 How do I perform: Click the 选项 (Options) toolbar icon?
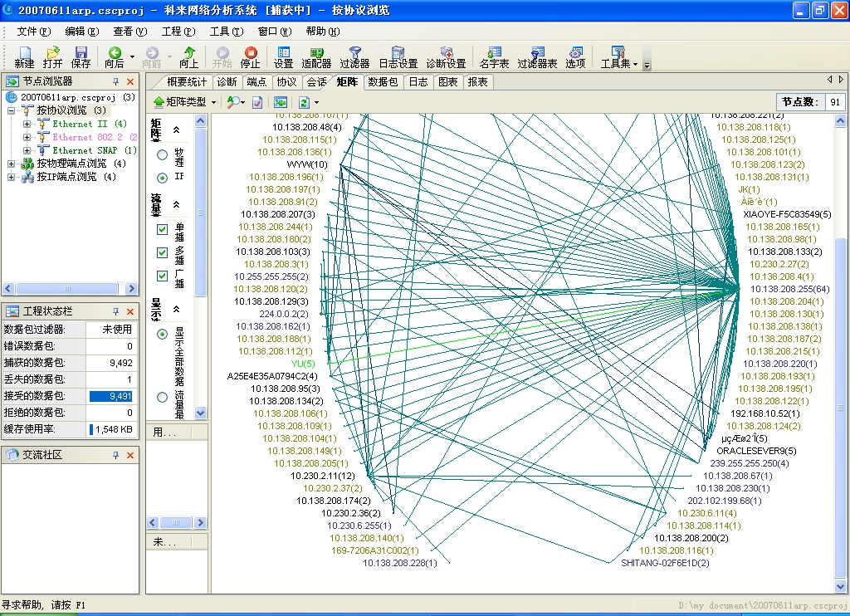(x=575, y=56)
